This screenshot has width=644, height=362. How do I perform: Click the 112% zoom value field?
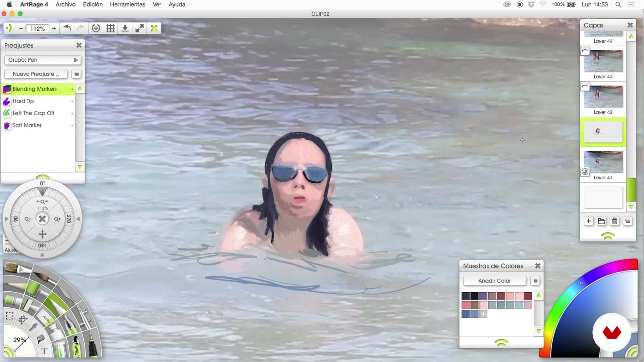click(38, 28)
